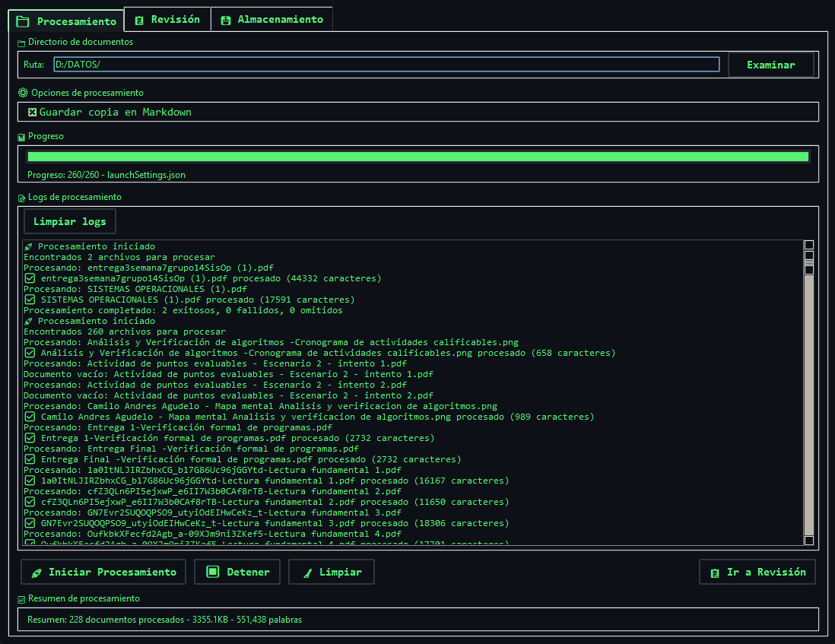This screenshot has width=835, height=644.
Task: Click checkmark icon for Lectura fundamental 3 procesado
Action: point(30,523)
